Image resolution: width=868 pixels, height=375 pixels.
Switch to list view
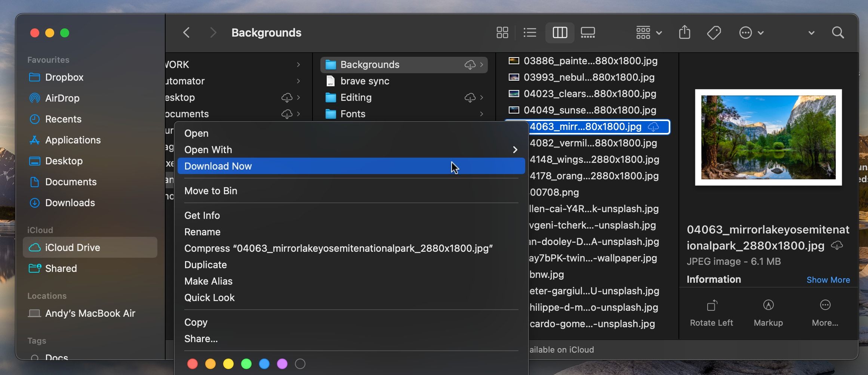point(530,32)
